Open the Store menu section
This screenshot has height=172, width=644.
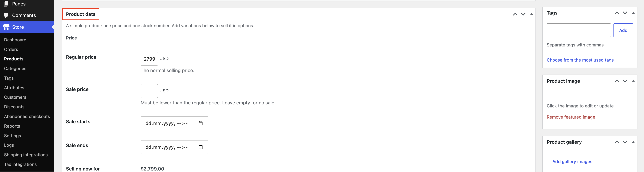pyautogui.click(x=27, y=27)
